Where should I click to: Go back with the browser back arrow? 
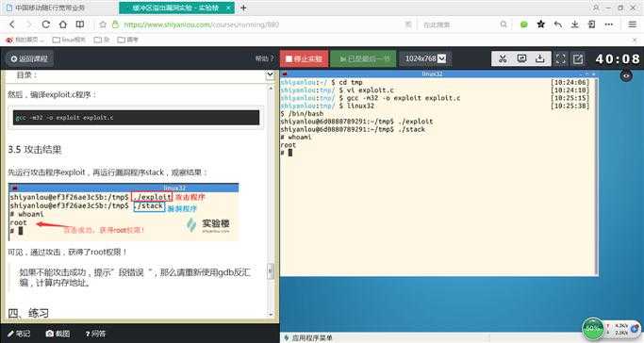point(12,24)
